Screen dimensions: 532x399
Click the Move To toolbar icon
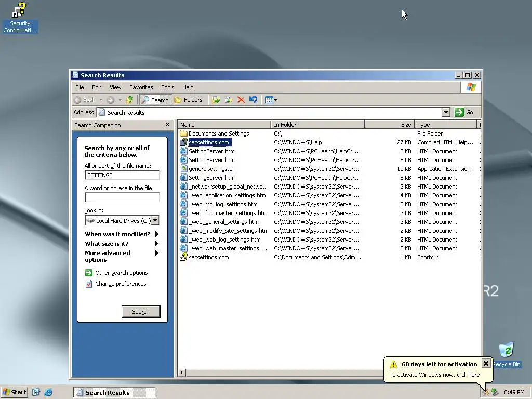point(216,100)
